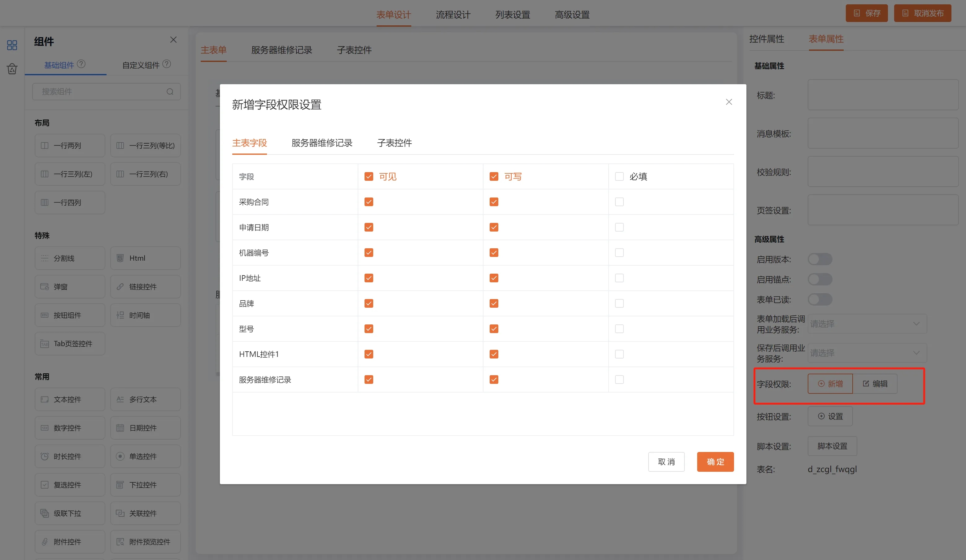Uncheck 可见 checkbox for 采购合同 row
The image size is (966, 560).
click(369, 202)
